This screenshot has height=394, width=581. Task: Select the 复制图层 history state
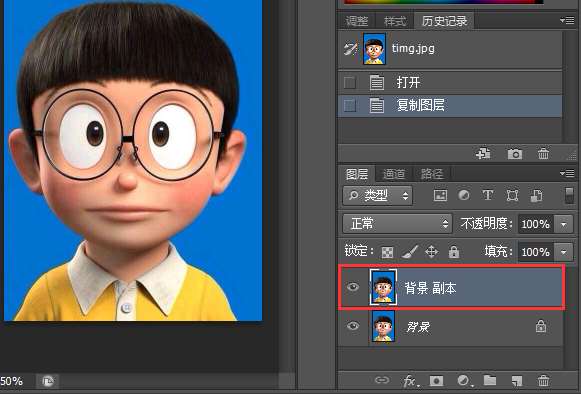450,106
